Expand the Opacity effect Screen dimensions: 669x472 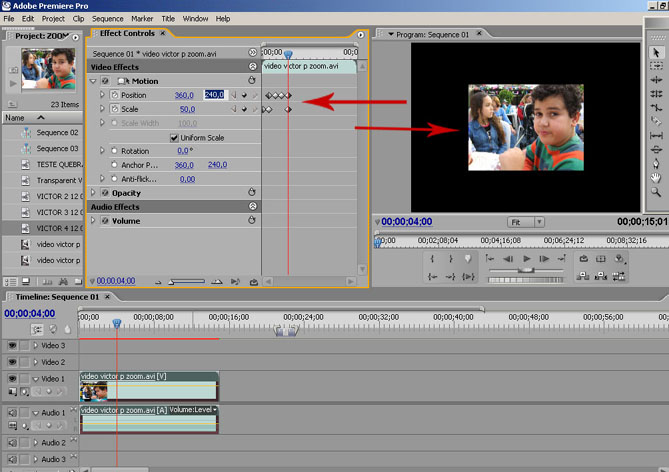93,193
